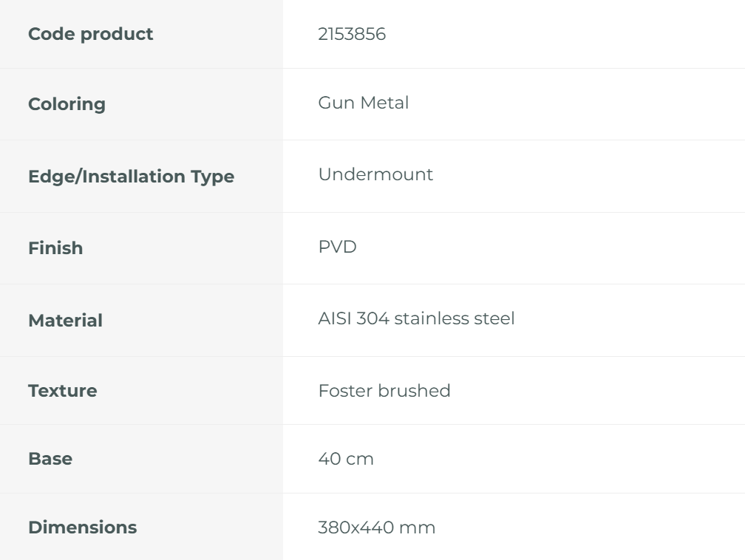This screenshot has width=745, height=560.
Task: Click the 'Coloring' row label
Action: 67,104
